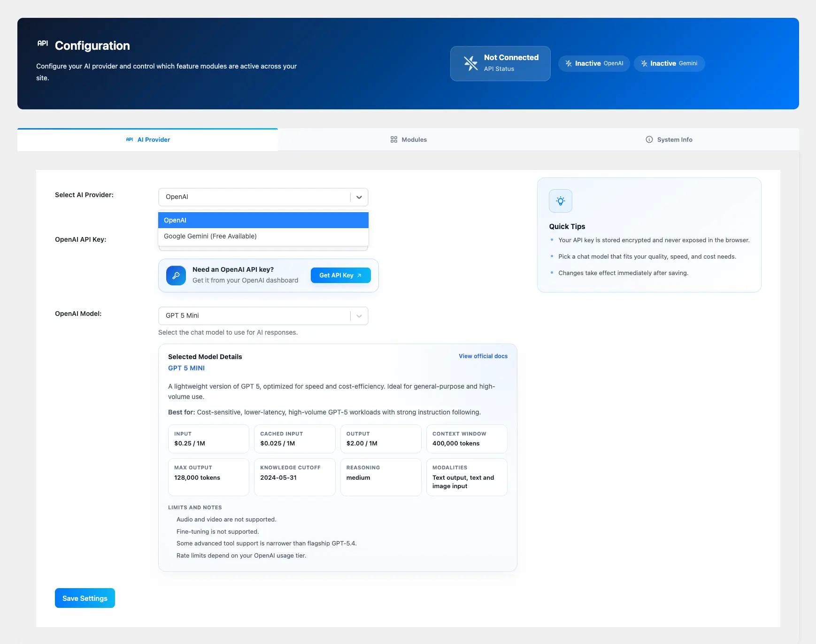Click the System Info circle icon
The image size is (816, 644).
click(649, 139)
